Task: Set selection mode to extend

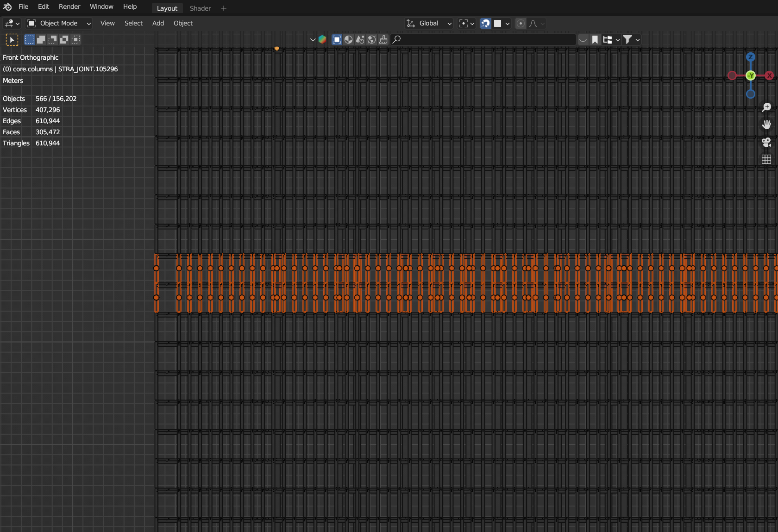Action: click(41, 40)
